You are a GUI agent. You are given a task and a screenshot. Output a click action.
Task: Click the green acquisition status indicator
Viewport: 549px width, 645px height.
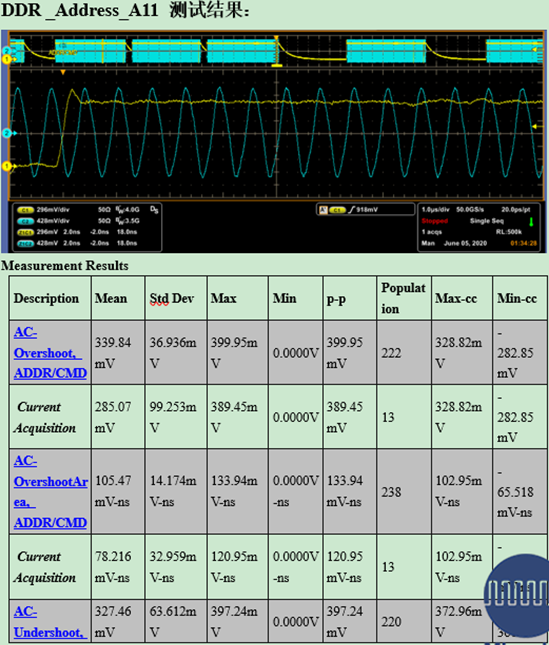pyautogui.click(x=531, y=222)
